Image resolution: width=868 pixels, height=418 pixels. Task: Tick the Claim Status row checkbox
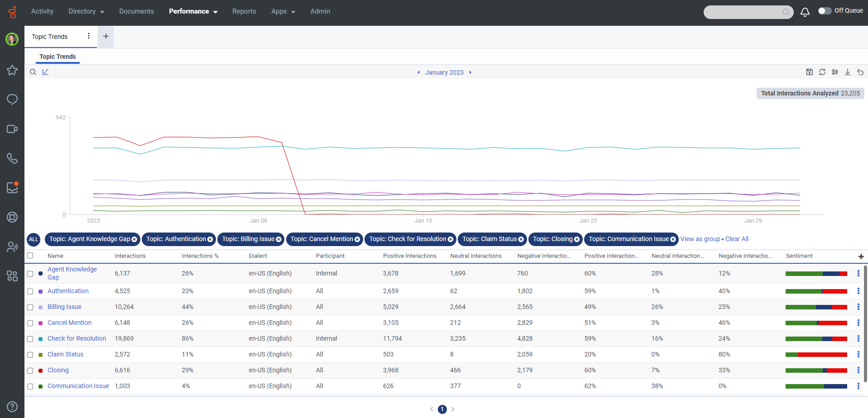(x=30, y=355)
